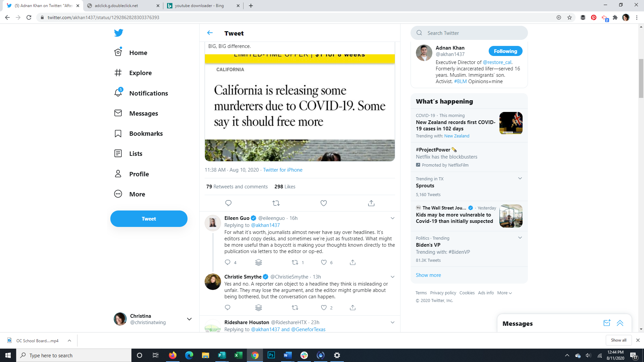This screenshot has height=362, width=644.
Task: Open the Explore menu item
Action: [x=140, y=73]
